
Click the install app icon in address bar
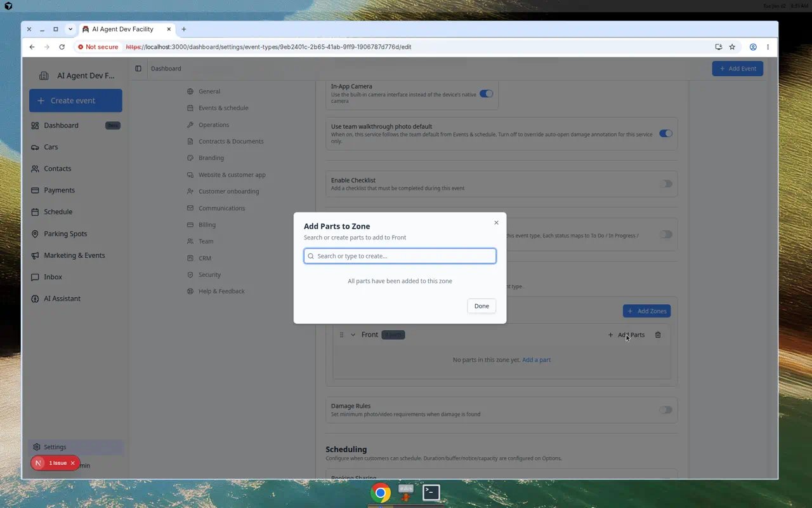718,47
